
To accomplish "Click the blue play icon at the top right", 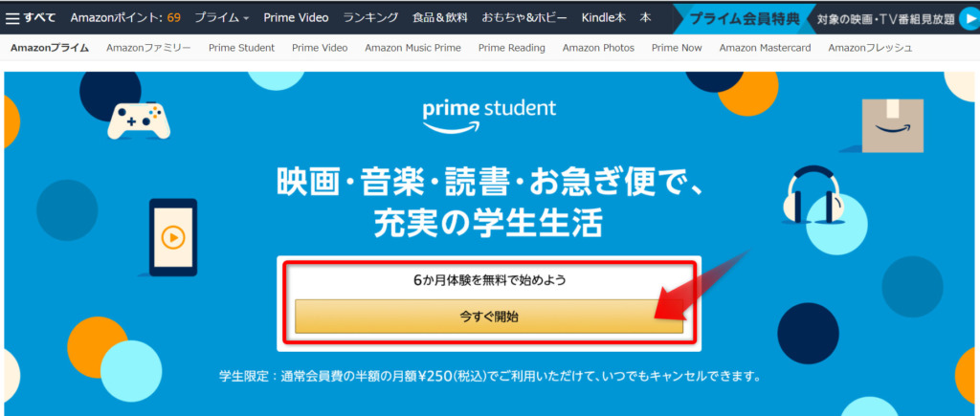I will coord(969,18).
